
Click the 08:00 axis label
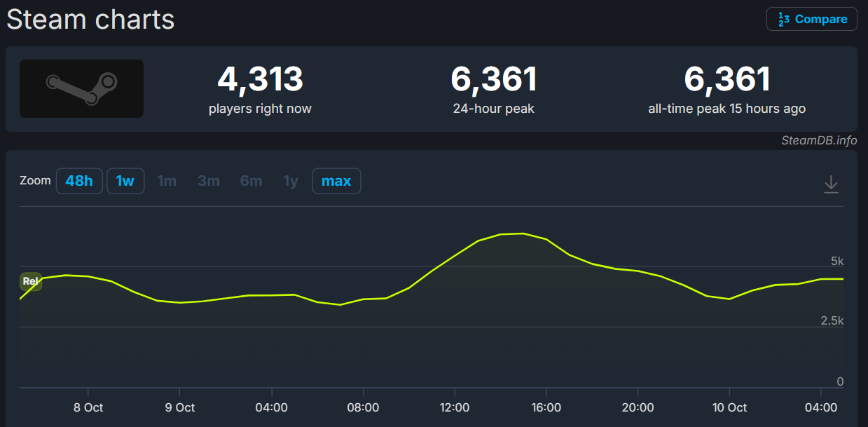363,407
